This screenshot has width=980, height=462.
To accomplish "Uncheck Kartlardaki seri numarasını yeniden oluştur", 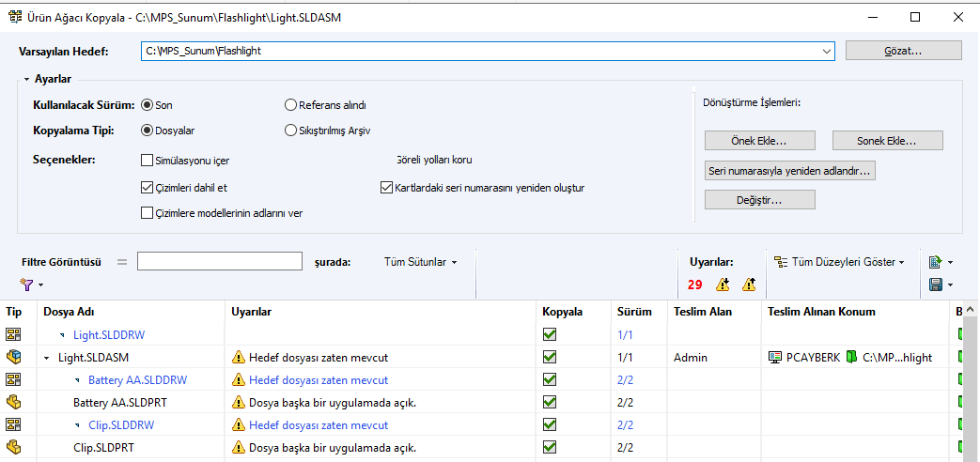I will 387,187.
